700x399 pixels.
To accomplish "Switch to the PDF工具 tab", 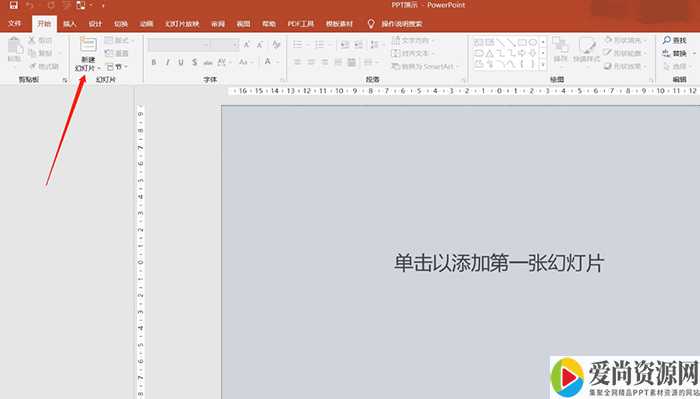I will tap(300, 24).
